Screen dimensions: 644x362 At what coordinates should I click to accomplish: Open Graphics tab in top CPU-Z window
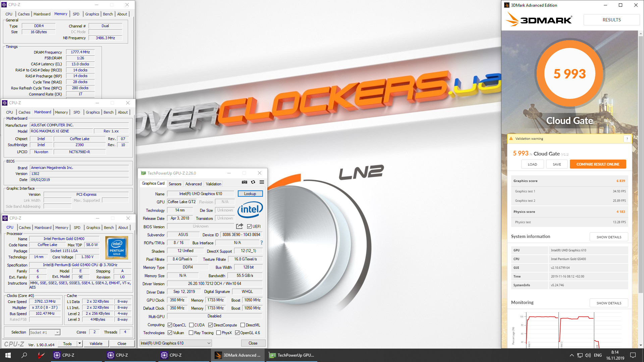point(92,14)
